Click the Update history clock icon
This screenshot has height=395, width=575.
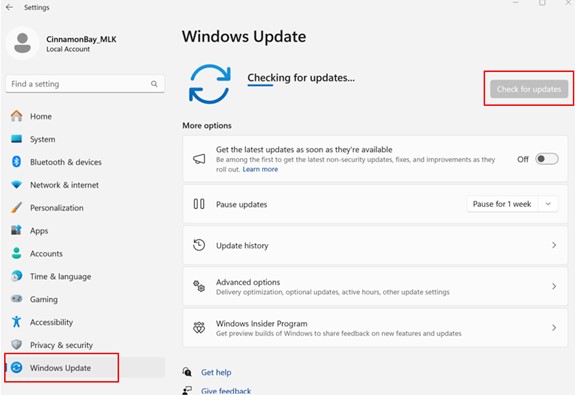[199, 245]
